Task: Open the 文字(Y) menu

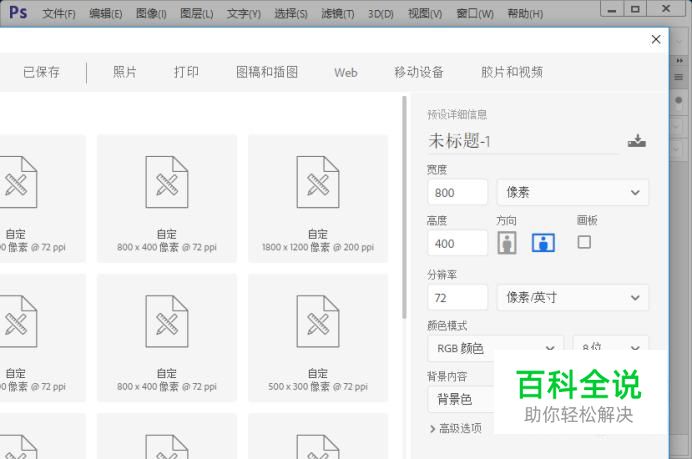Action: 244,14
